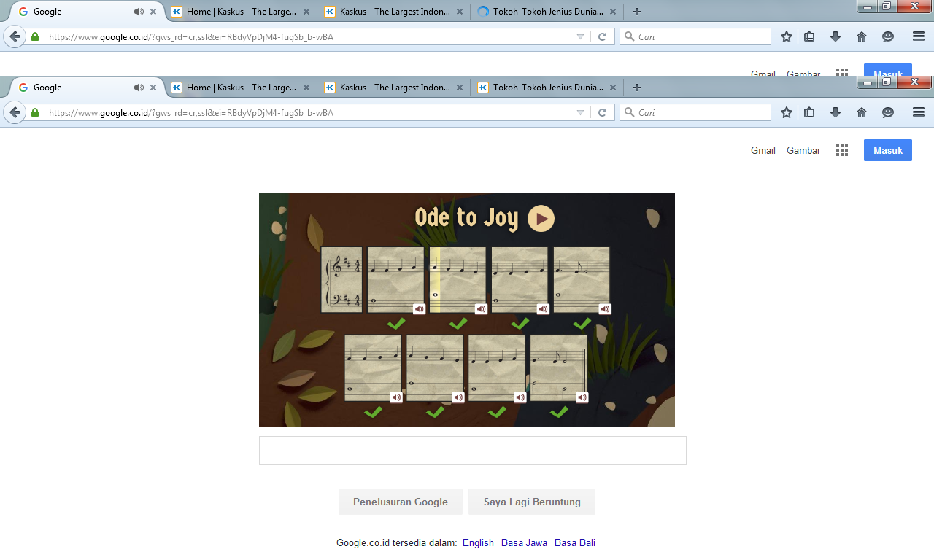Image resolution: width=934 pixels, height=560 pixels.
Task: Switch Google language to Basa Bali
Action: [x=575, y=542]
